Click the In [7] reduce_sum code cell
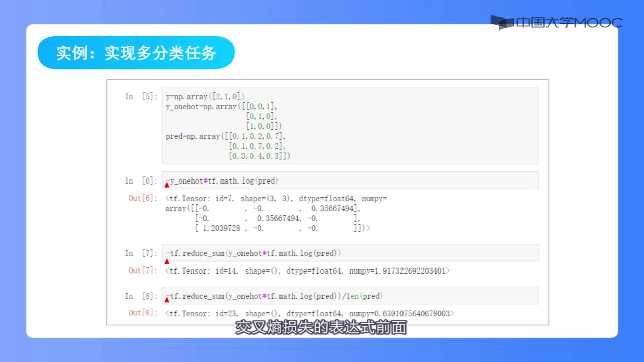This screenshot has width=644, height=362. pyautogui.click(x=350, y=253)
